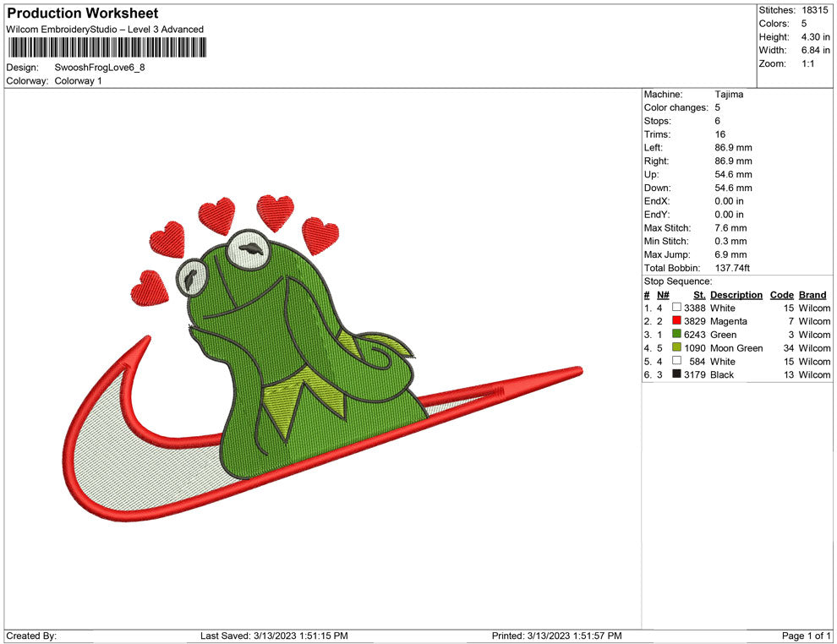The width and height of the screenshot is (837, 644).
Task: Select the Magenta description
Action: tap(729, 321)
